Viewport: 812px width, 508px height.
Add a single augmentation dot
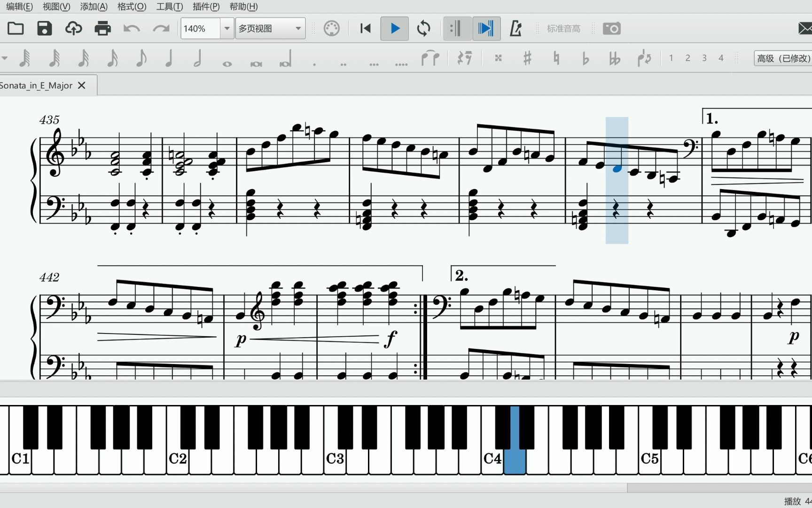pyautogui.click(x=314, y=64)
